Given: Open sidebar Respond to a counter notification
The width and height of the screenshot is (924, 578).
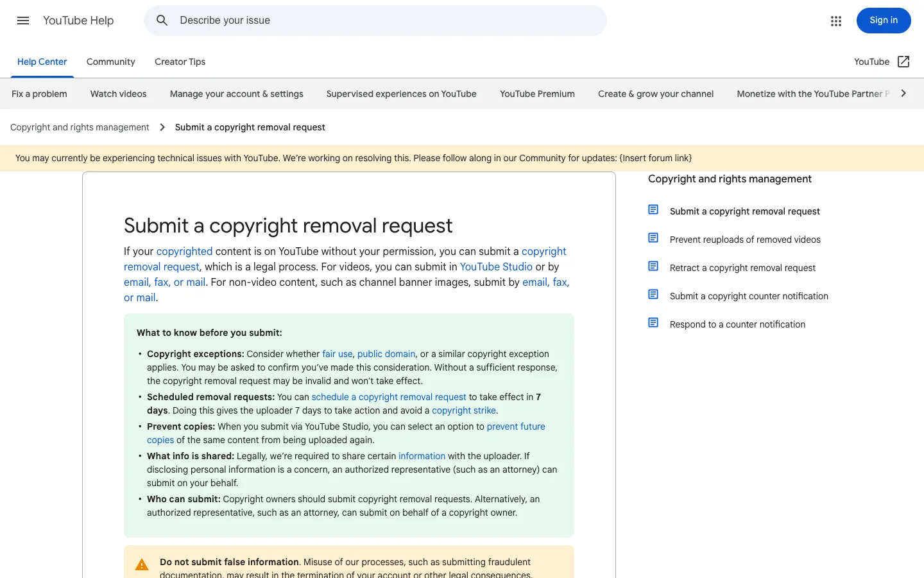Looking at the screenshot, I should tap(737, 324).
